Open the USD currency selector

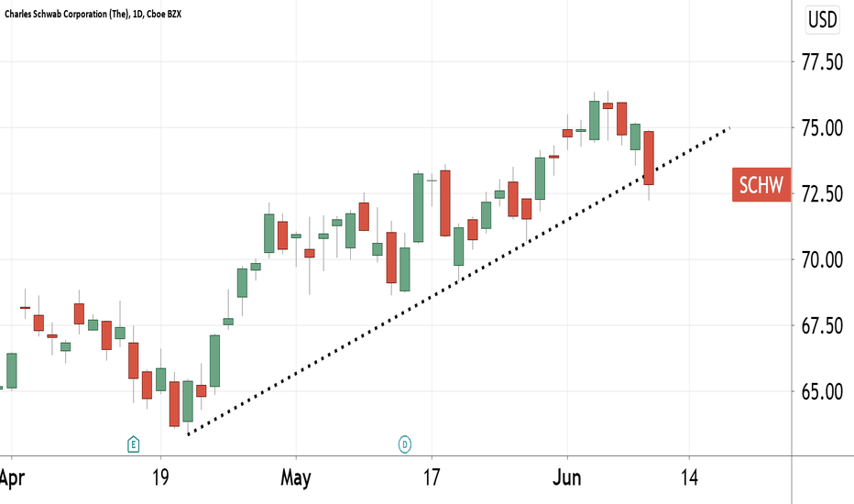(x=823, y=19)
